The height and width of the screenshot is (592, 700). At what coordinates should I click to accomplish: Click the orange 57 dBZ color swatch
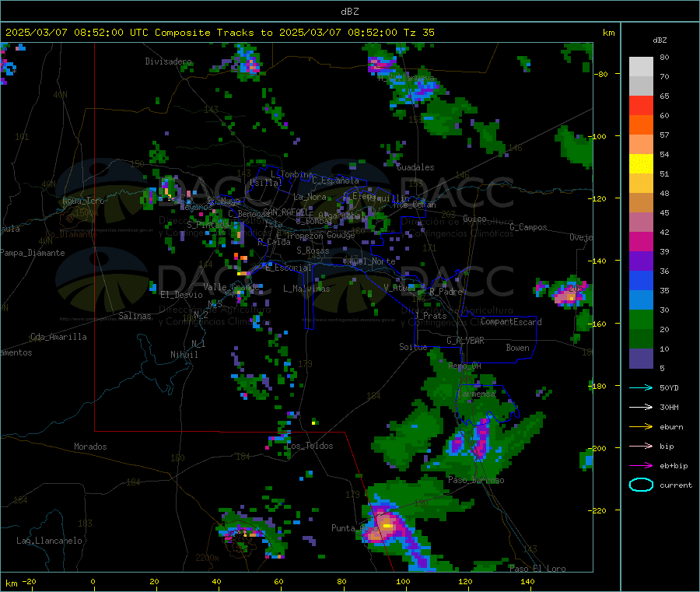[641, 125]
